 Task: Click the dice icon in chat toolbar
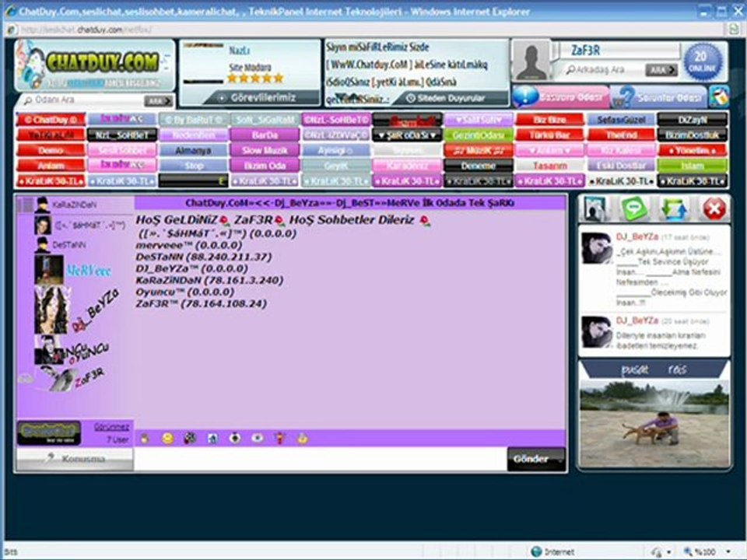[190, 439]
